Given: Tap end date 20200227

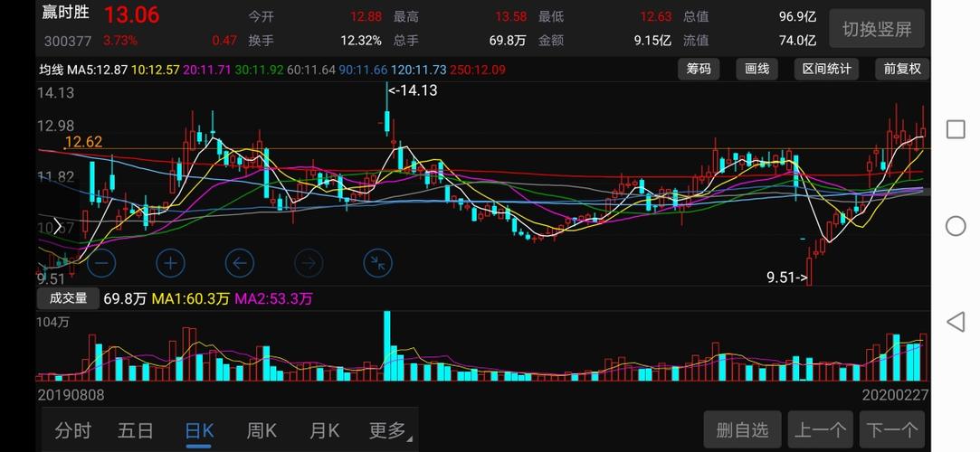Looking at the screenshot, I should point(896,395).
